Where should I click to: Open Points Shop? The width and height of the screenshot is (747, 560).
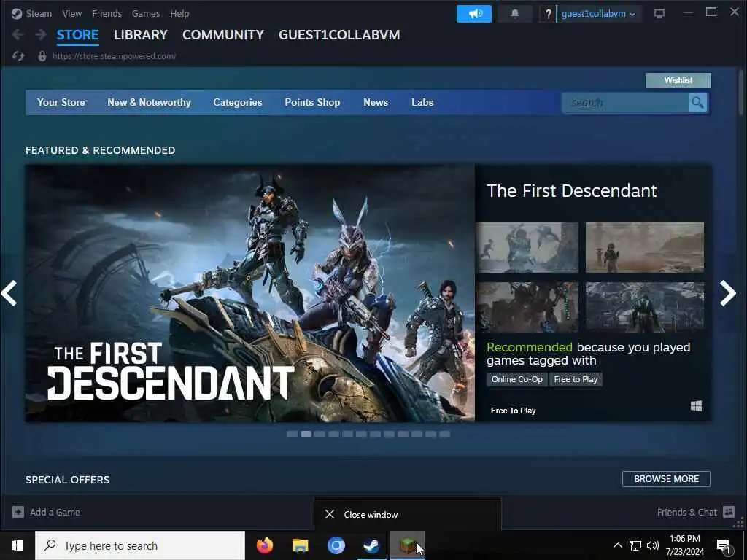(x=312, y=102)
